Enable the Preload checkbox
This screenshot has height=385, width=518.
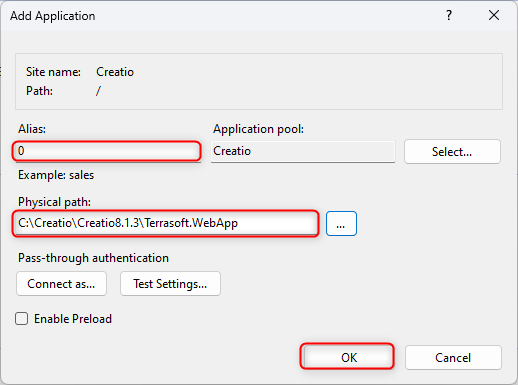[21, 319]
